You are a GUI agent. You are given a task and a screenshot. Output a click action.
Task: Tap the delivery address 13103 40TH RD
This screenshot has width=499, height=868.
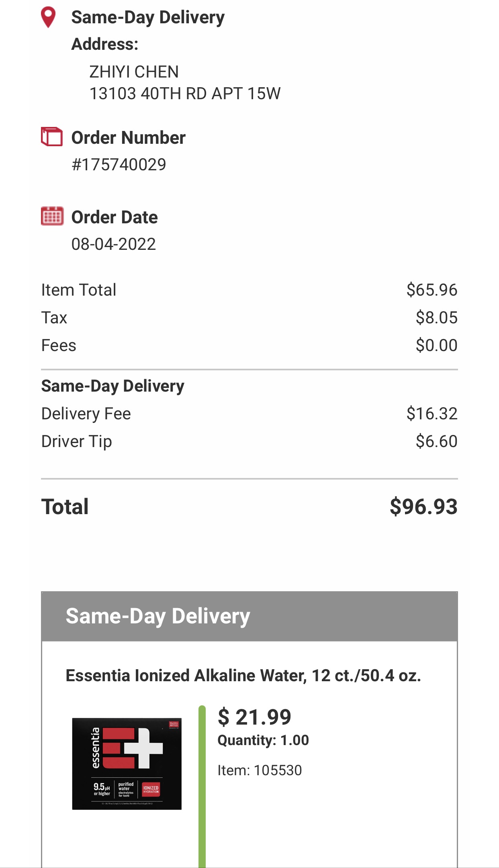click(185, 94)
